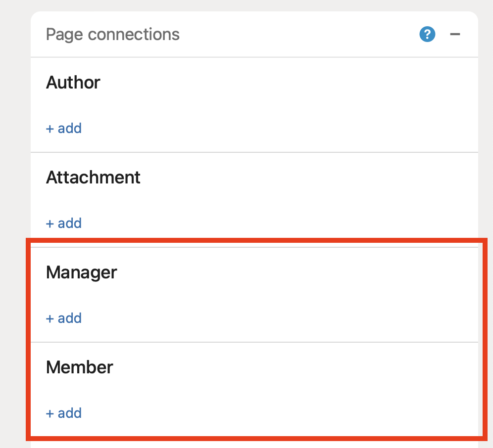
Task: Add a Member connection
Action: pyautogui.click(x=64, y=413)
